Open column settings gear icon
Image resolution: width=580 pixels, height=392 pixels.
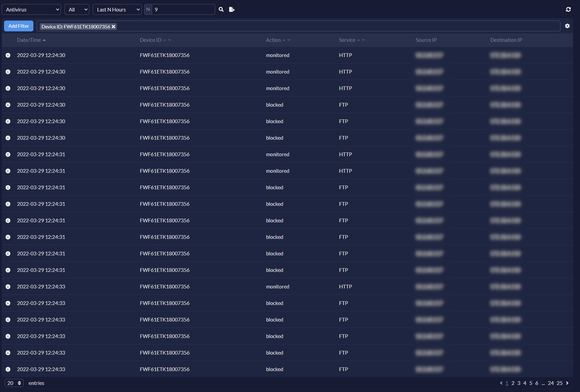coord(567,26)
